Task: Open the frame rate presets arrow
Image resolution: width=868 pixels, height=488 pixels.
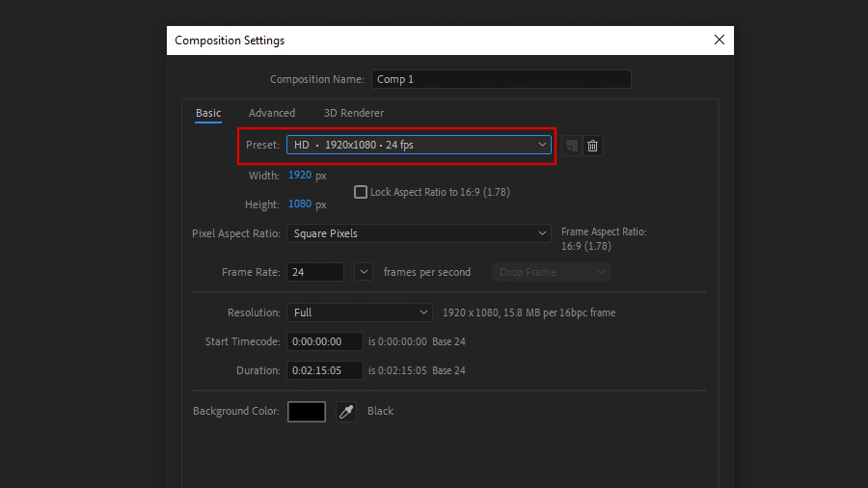Action: [x=364, y=272]
